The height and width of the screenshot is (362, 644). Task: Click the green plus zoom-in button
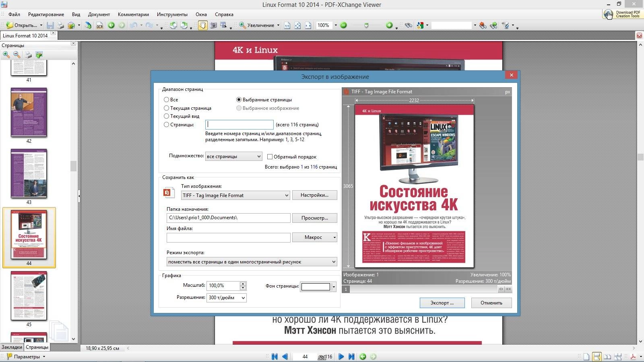tap(389, 25)
